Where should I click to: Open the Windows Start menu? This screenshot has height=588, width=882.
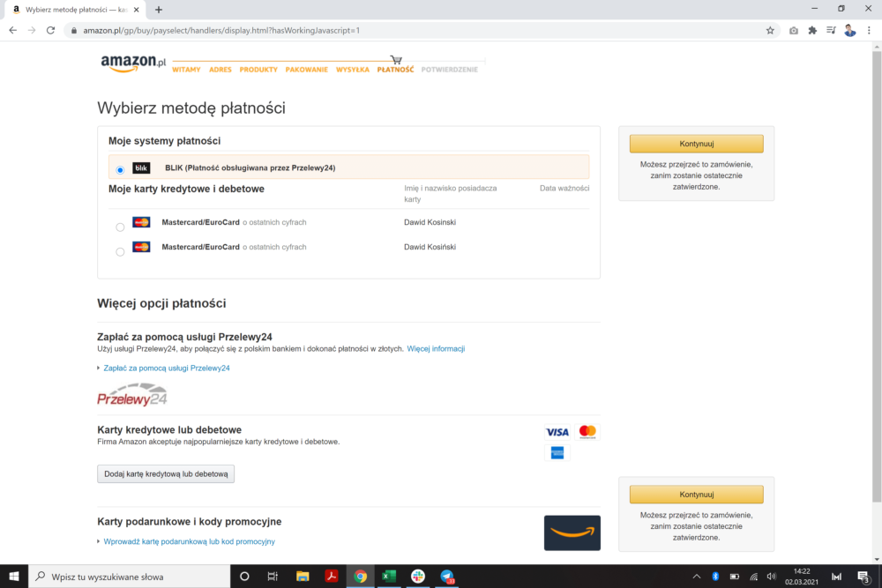pyautogui.click(x=14, y=577)
